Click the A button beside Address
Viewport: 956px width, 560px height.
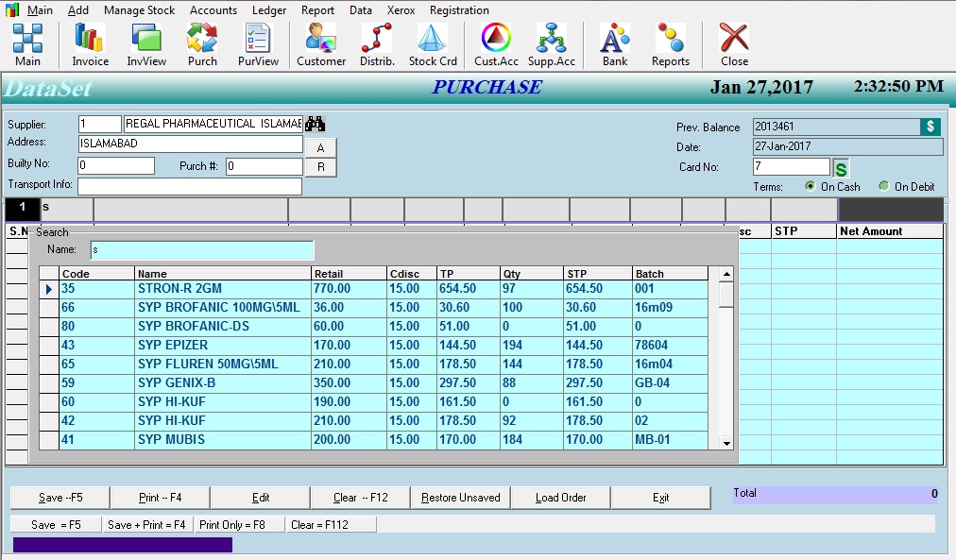click(x=320, y=148)
